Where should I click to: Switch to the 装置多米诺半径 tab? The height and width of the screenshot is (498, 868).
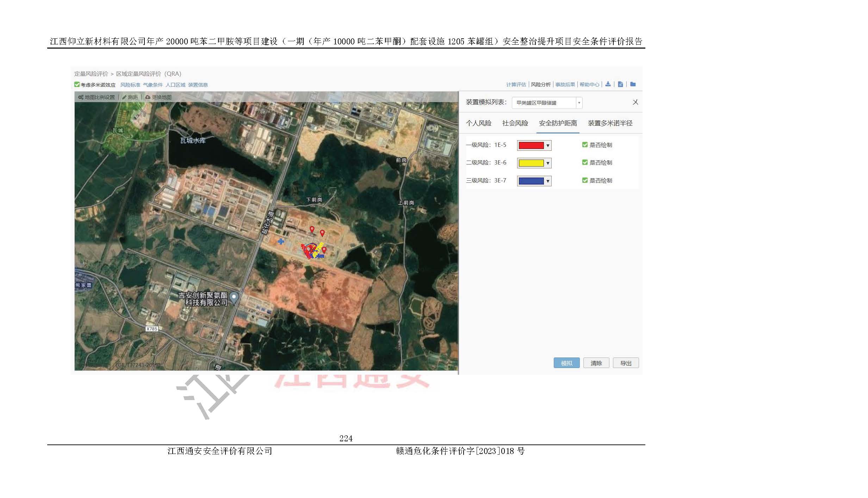(x=610, y=123)
